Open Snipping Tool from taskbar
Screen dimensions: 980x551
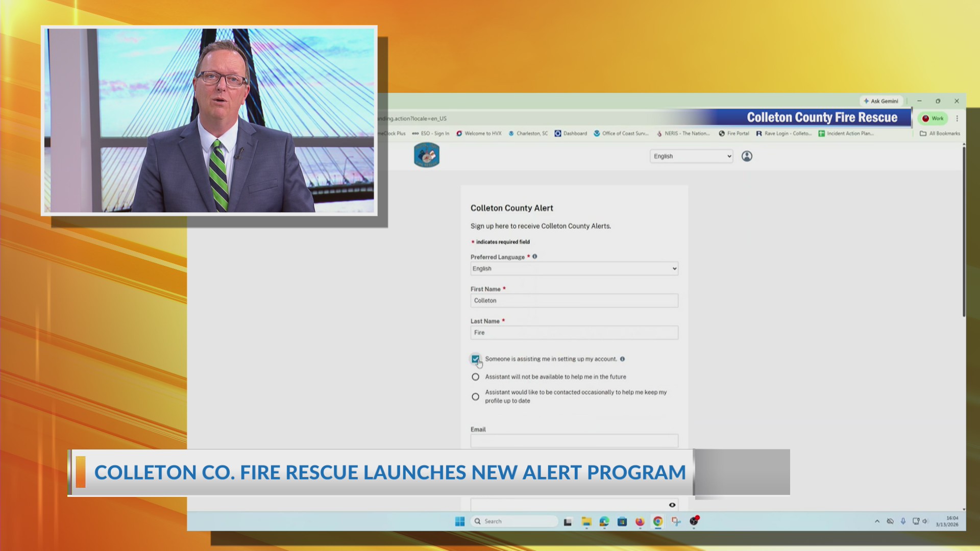(x=676, y=521)
